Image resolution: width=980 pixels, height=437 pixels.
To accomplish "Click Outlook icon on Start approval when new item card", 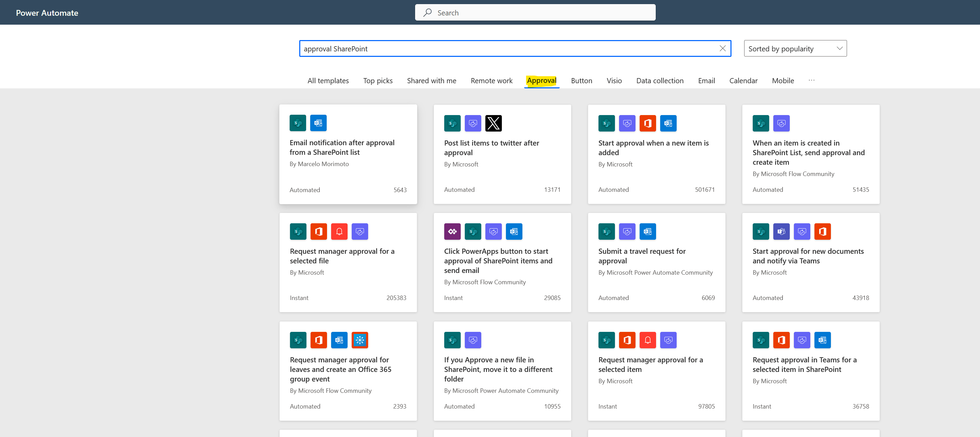I will pyautogui.click(x=668, y=123).
